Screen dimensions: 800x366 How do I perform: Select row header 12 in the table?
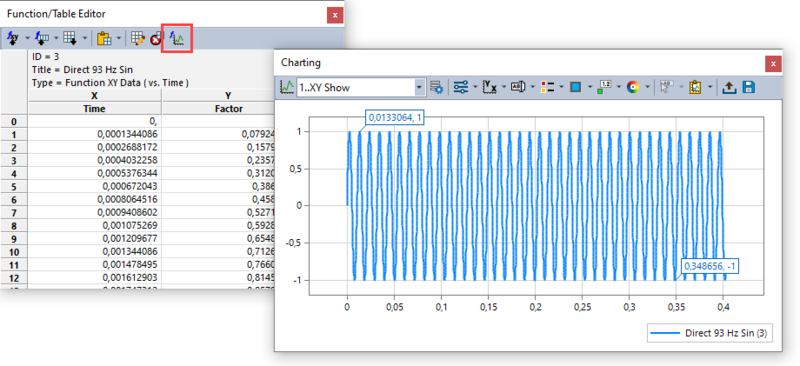[14, 278]
